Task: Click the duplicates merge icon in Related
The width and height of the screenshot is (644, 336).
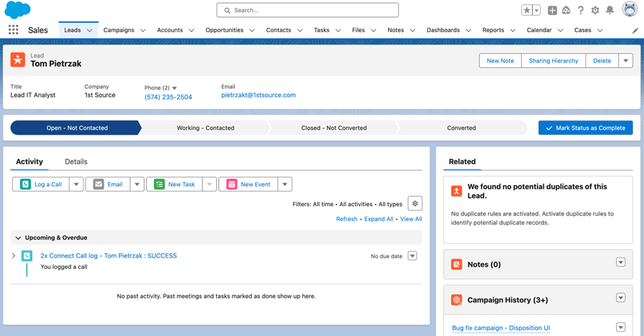Action: pos(456,191)
